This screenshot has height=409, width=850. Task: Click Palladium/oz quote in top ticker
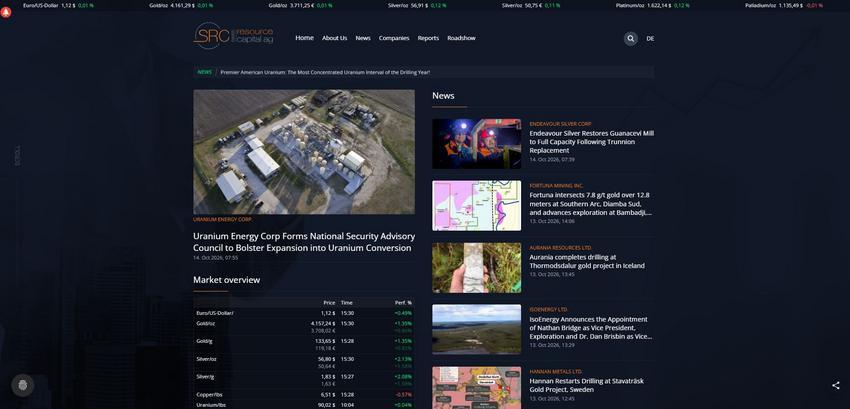[x=784, y=5]
